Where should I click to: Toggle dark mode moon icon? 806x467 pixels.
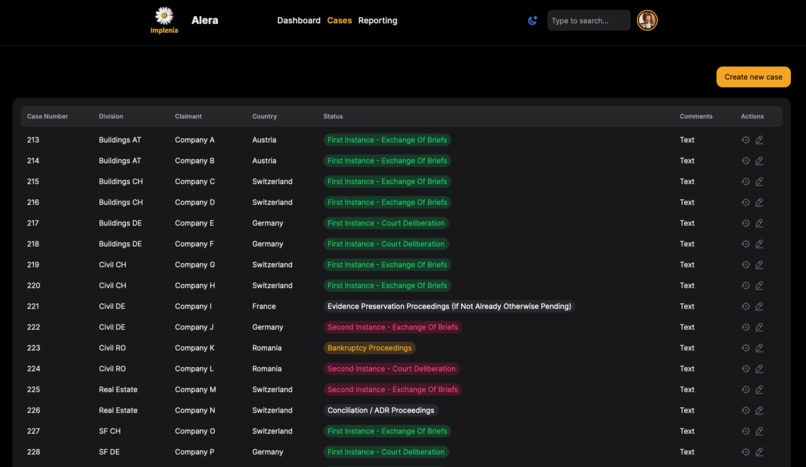533,21
